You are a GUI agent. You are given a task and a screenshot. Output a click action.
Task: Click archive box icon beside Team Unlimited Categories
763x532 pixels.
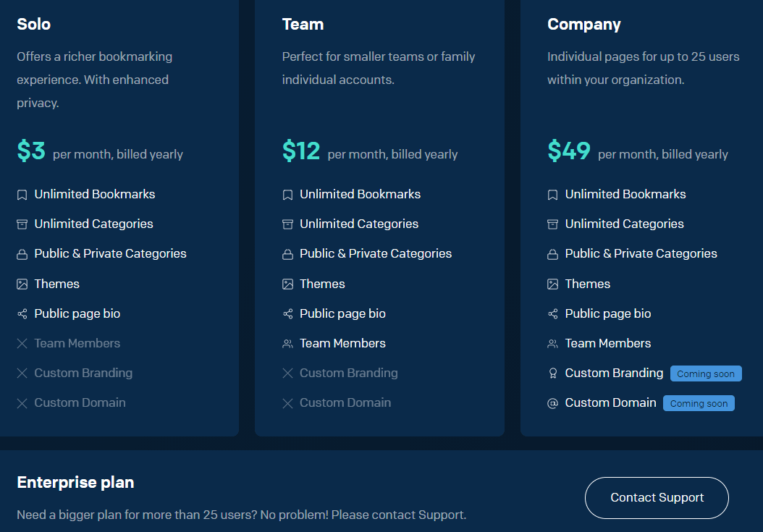click(287, 224)
